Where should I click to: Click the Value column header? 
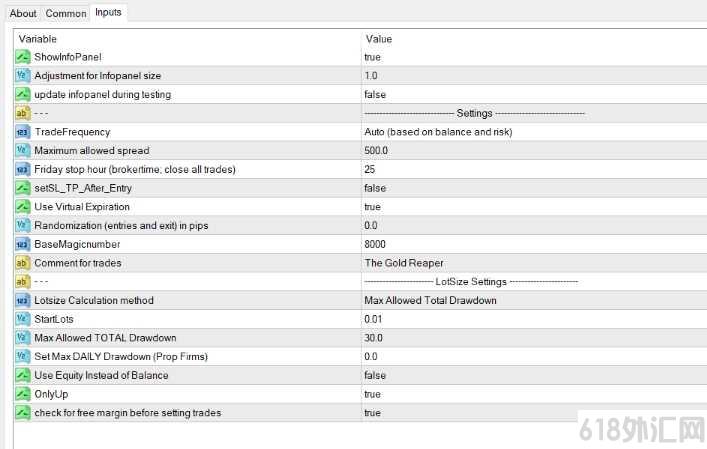tap(534, 39)
